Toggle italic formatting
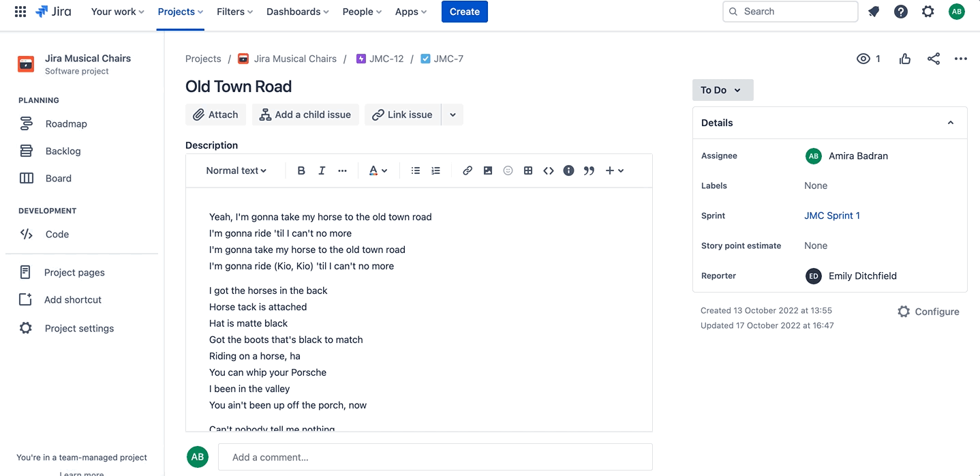This screenshot has width=980, height=476. [322, 170]
